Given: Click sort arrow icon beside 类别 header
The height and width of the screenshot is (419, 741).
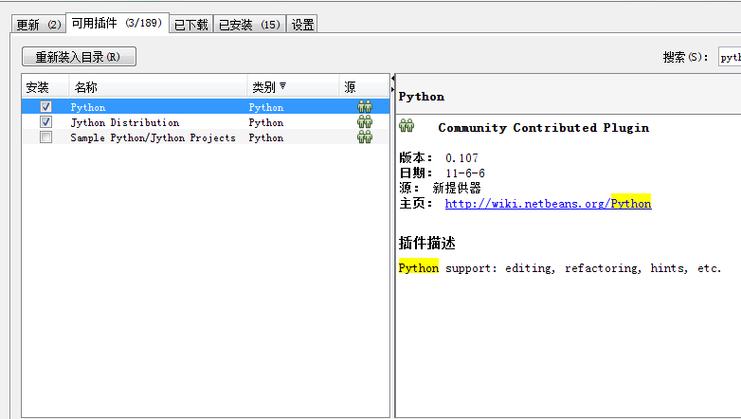Looking at the screenshot, I should click(283, 86).
